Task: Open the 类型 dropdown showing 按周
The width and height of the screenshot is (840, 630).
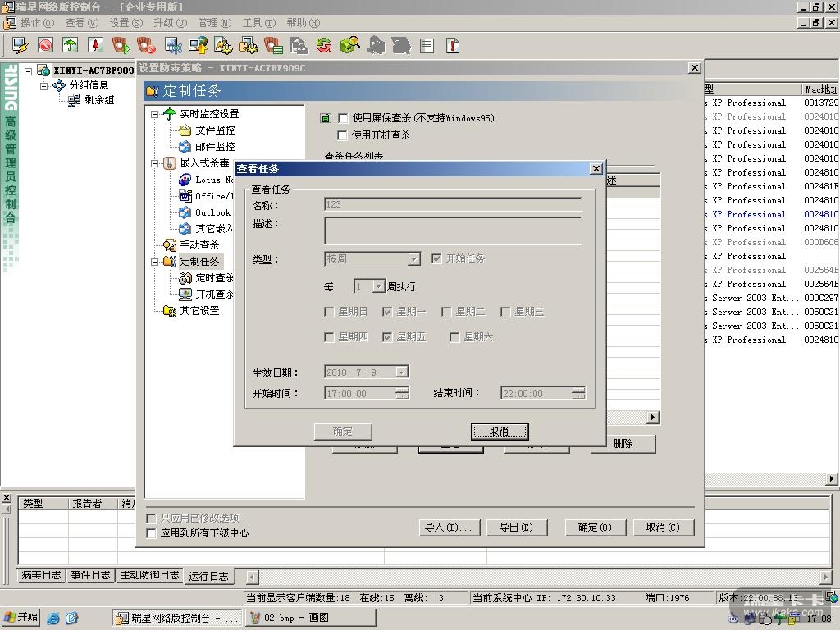Action: click(x=414, y=259)
